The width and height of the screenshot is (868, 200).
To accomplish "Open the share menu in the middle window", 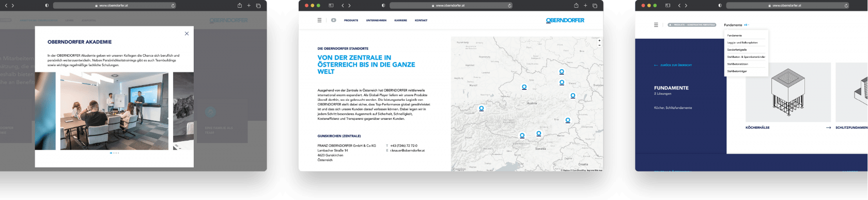I will [x=577, y=5].
